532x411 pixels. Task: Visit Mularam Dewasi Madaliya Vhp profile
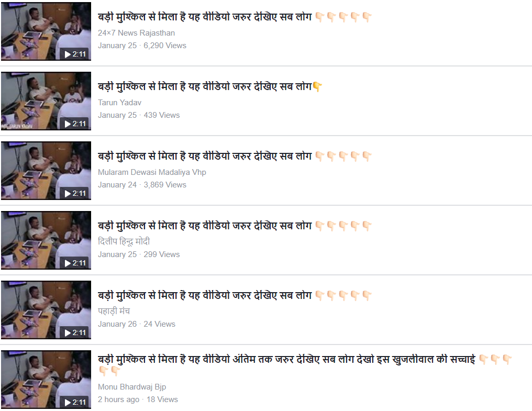(x=152, y=172)
